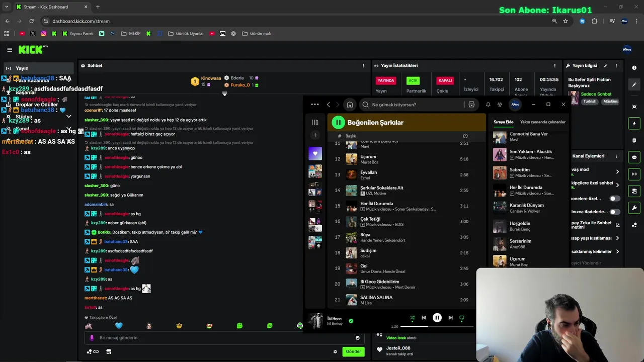Click the plus create button in Spotify sidebar

click(315, 135)
